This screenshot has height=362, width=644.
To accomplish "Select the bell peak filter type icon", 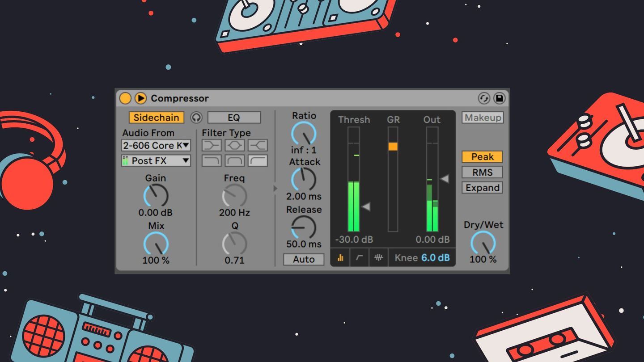I will pyautogui.click(x=234, y=145).
